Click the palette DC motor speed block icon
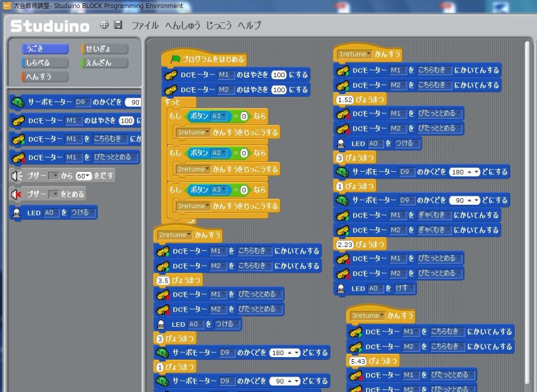Screen dimensions: 537x392 tap(18, 121)
